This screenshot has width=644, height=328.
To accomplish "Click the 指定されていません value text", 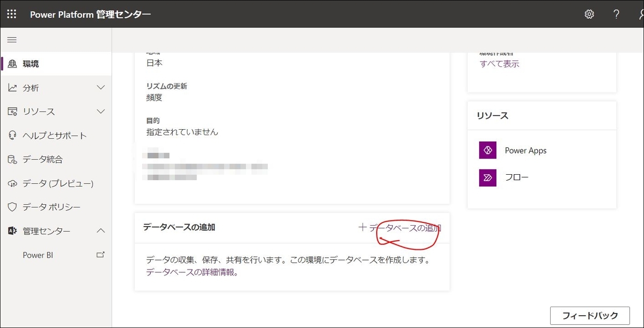I will [182, 132].
